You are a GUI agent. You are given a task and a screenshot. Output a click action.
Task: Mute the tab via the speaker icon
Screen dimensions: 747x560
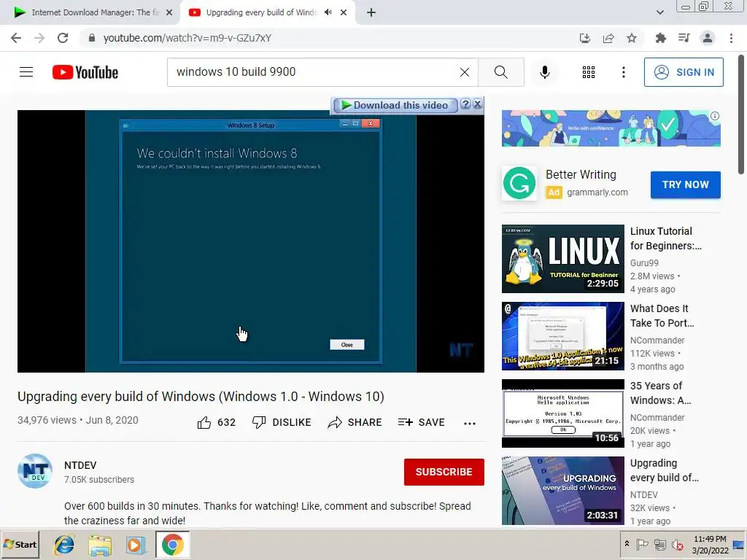click(328, 12)
